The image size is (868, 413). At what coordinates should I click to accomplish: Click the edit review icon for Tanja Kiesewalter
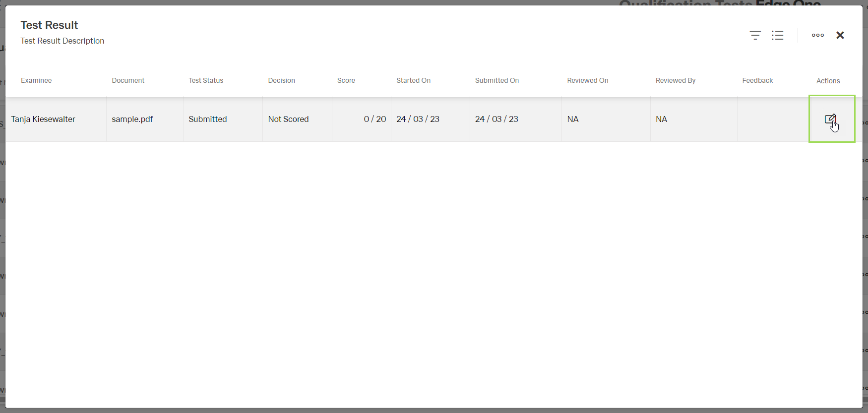coord(830,119)
